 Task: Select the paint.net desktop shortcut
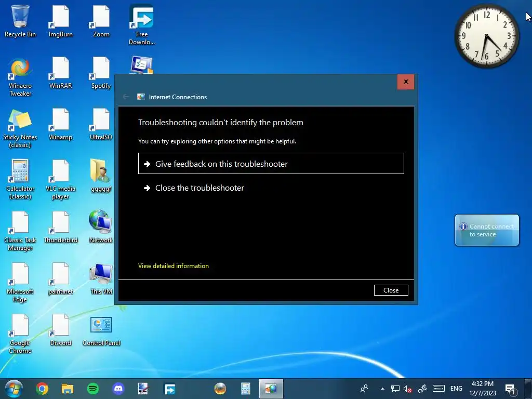(60, 279)
